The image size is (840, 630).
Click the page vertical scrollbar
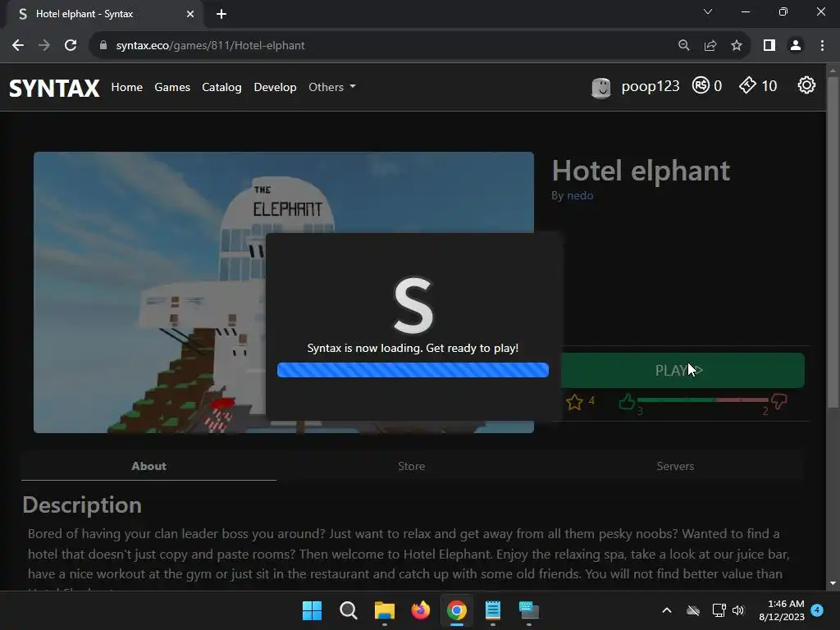pyautogui.click(x=833, y=244)
